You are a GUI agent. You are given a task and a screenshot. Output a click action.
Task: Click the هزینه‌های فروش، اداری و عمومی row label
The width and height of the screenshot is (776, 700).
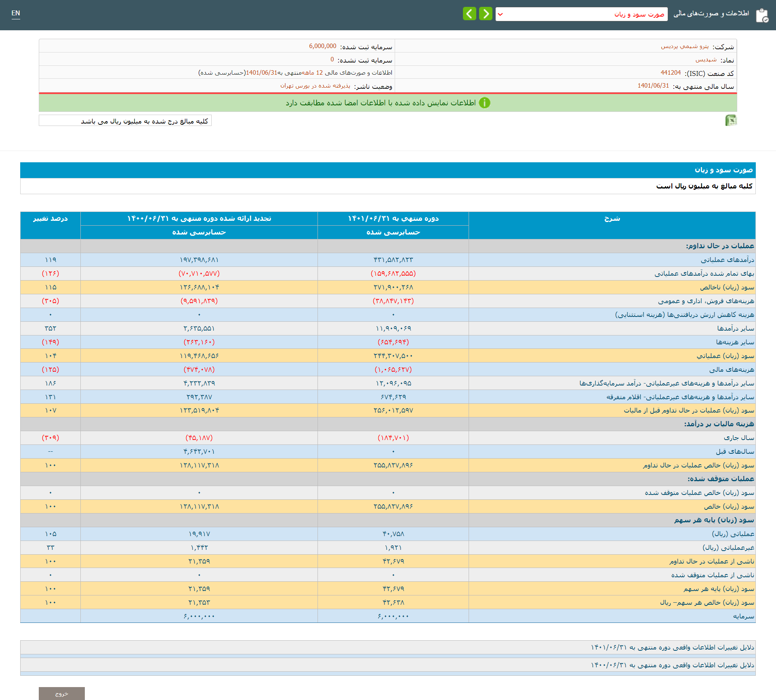coord(706,301)
